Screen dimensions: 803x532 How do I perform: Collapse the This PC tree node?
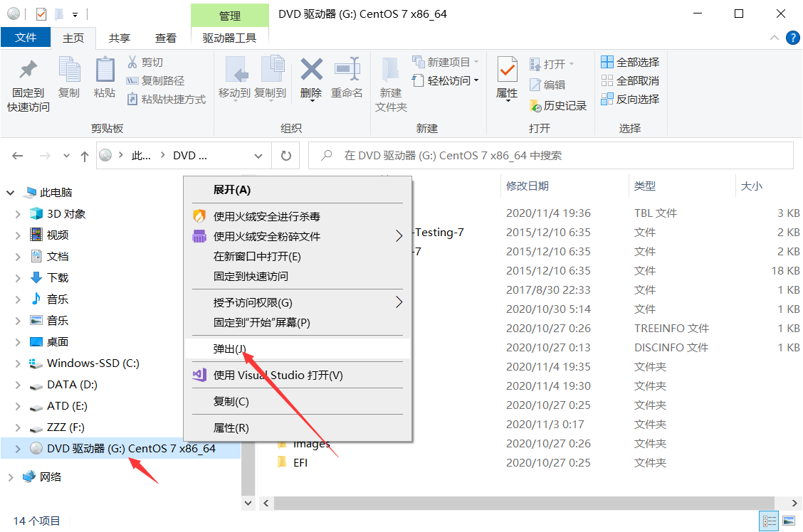click(x=11, y=193)
